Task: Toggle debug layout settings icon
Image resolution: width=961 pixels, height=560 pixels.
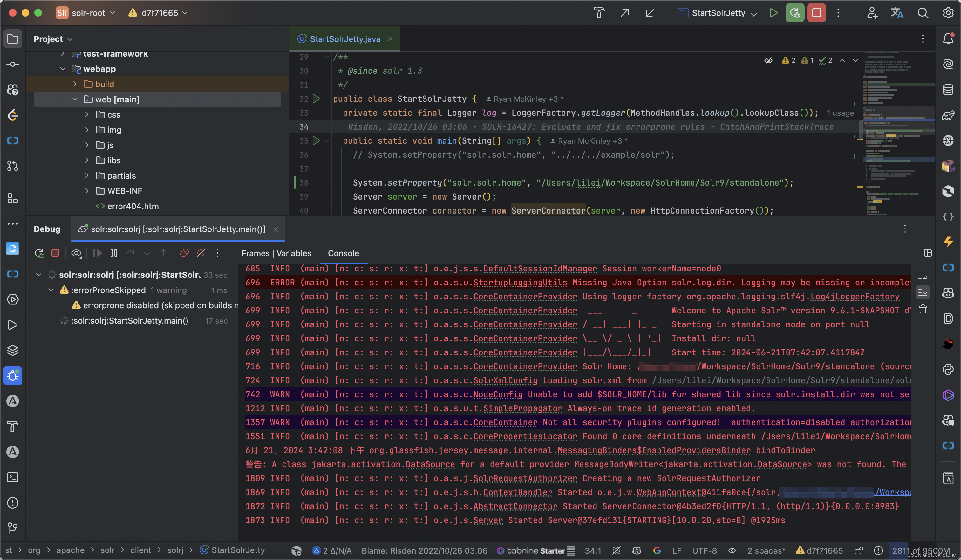Action: pos(928,253)
